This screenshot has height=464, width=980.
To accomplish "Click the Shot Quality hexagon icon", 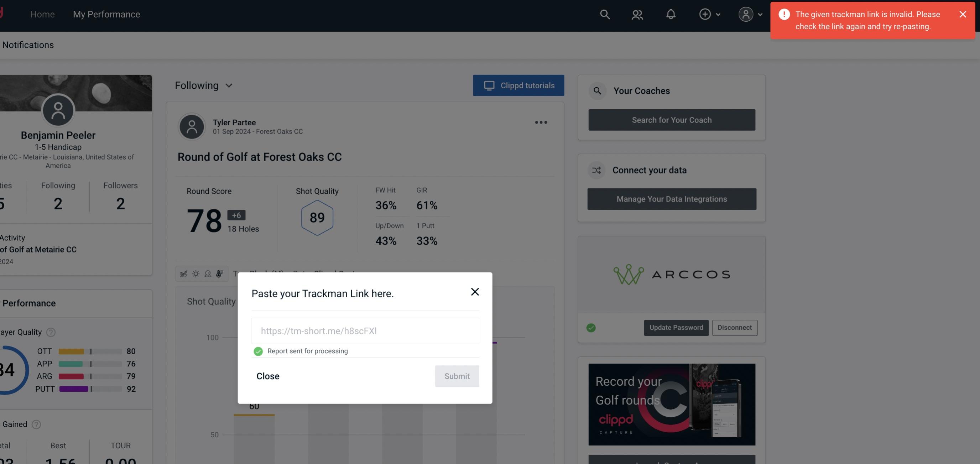I will click(317, 218).
